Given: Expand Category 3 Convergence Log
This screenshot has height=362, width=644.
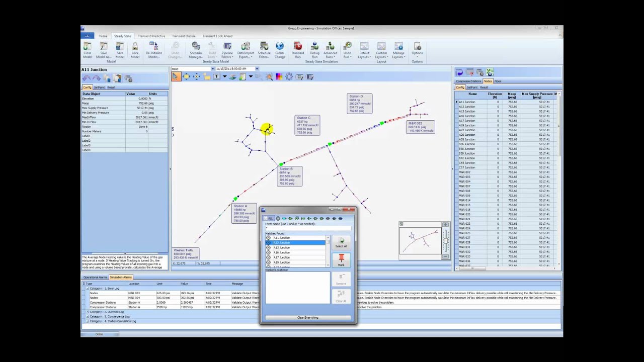Looking at the screenshot, I should click(87, 317).
